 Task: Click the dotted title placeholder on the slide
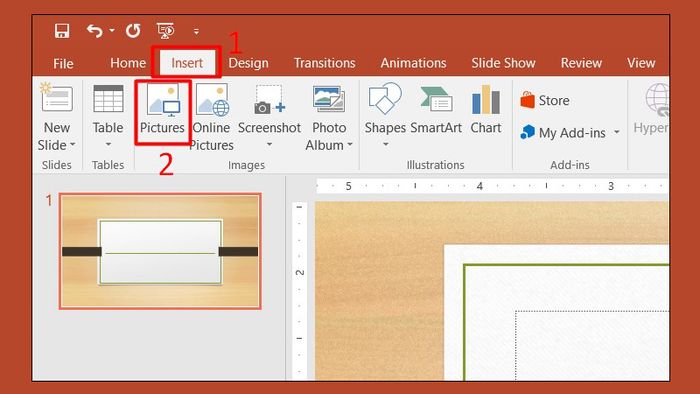click(592, 345)
